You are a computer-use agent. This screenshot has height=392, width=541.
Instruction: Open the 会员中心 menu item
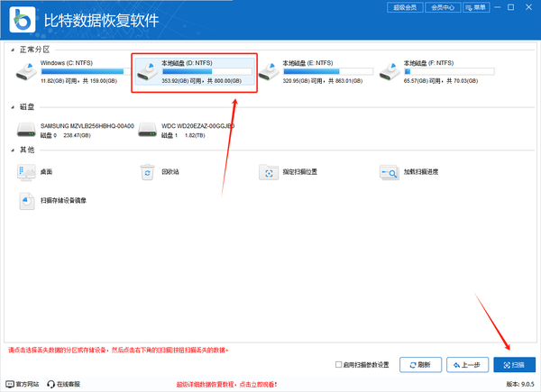(x=443, y=7)
